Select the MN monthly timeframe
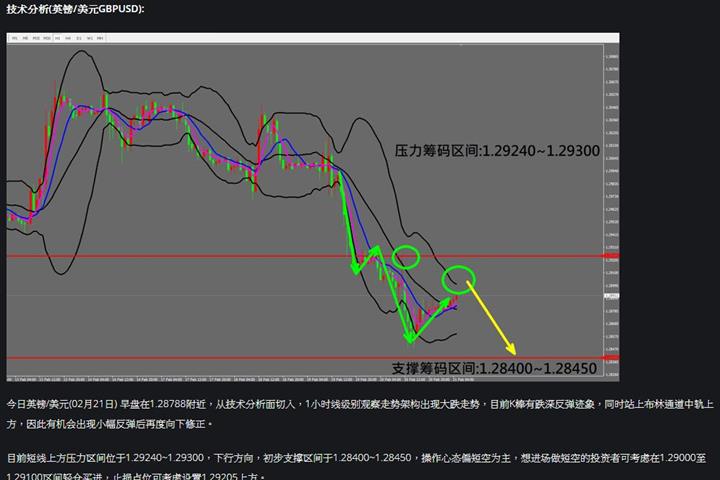Screen dimensions: 720x480 [100, 38]
